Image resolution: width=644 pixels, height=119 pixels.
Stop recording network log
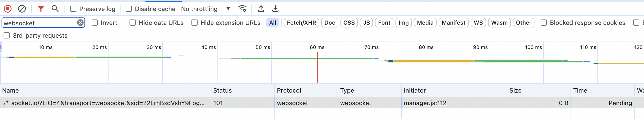click(x=8, y=9)
